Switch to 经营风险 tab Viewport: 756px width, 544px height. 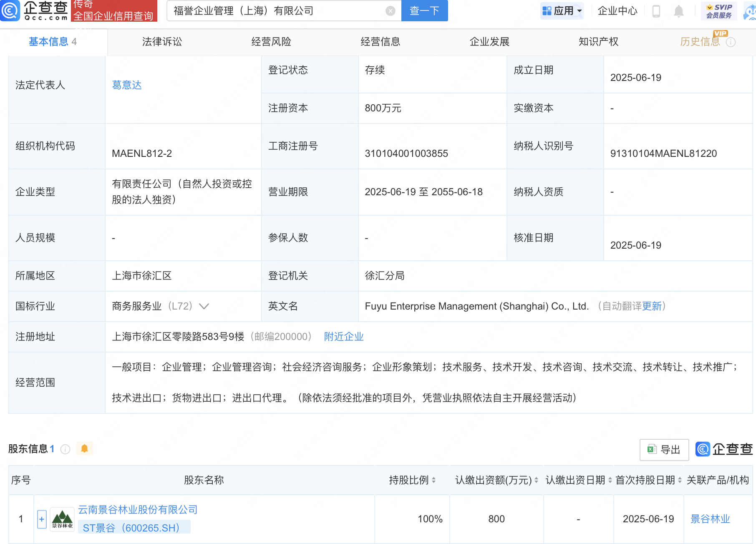pos(271,42)
